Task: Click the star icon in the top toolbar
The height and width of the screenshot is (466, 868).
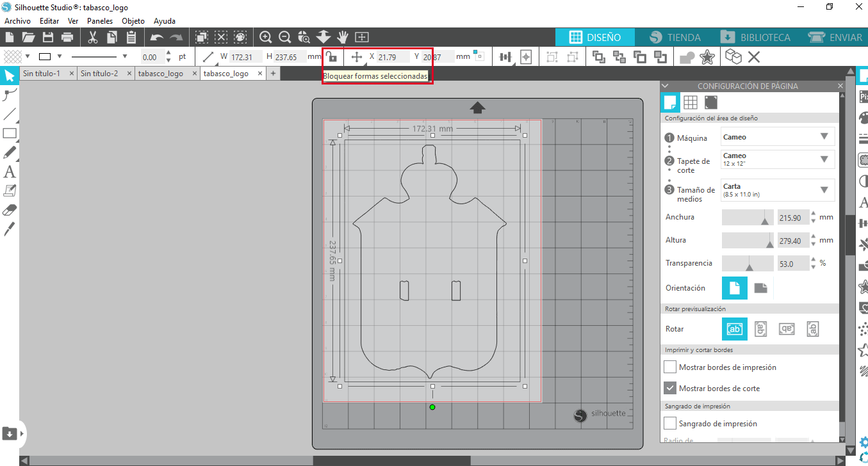Action: [707, 57]
